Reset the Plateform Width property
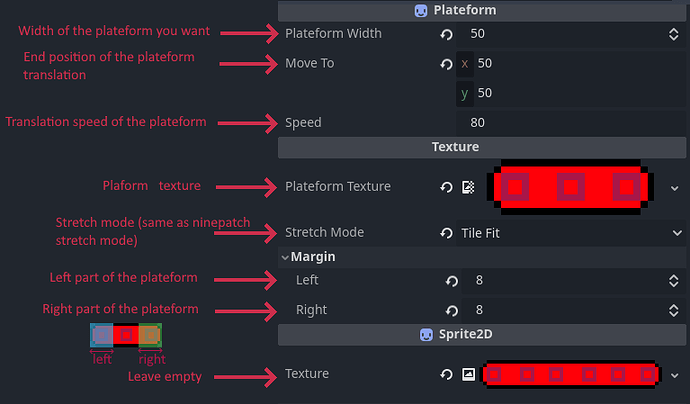The image size is (690, 404). pyautogui.click(x=446, y=34)
